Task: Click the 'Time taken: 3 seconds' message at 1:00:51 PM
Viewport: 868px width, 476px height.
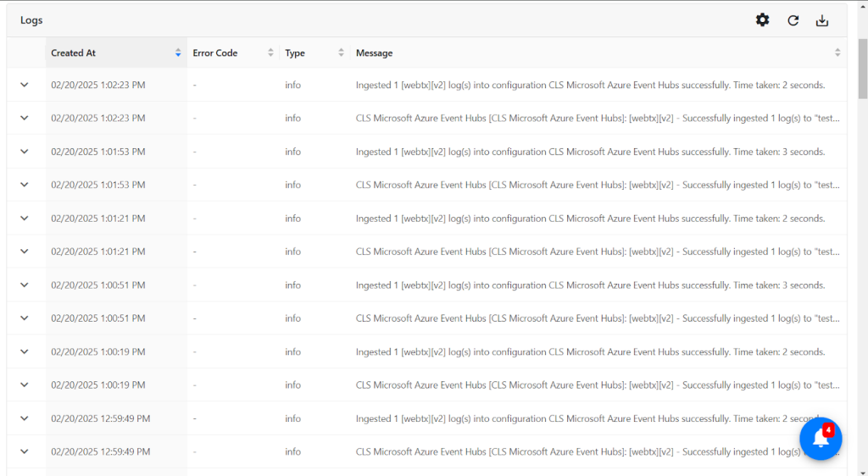Action: (590, 285)
